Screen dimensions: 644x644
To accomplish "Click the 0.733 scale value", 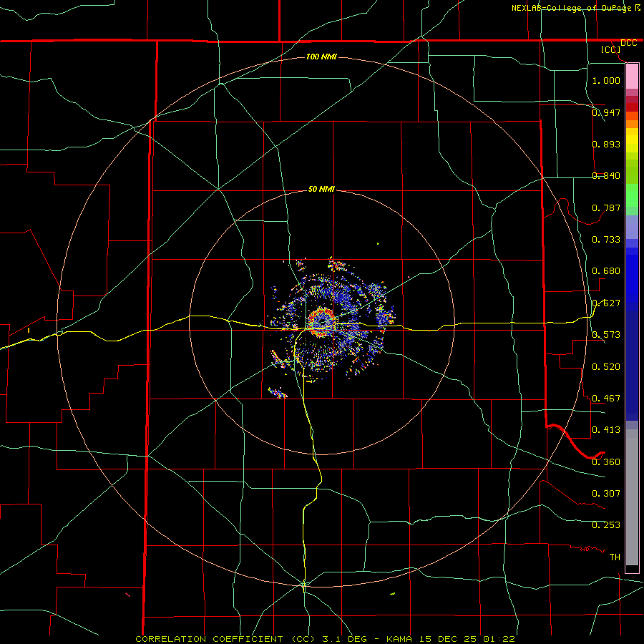I will click(606, 239).
